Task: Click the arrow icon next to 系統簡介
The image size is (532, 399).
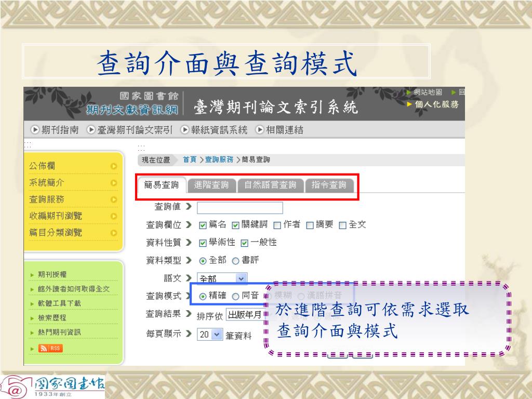Action: click(114, 183)
